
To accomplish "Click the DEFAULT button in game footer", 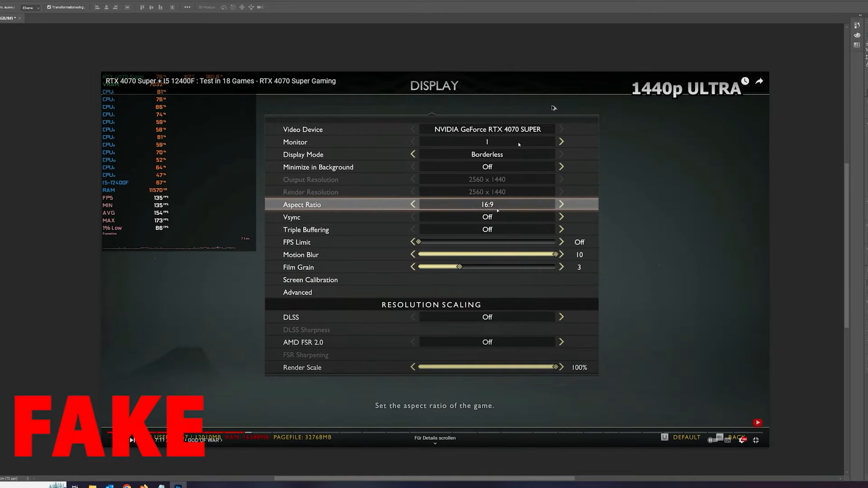I will (x=686, y=437).
